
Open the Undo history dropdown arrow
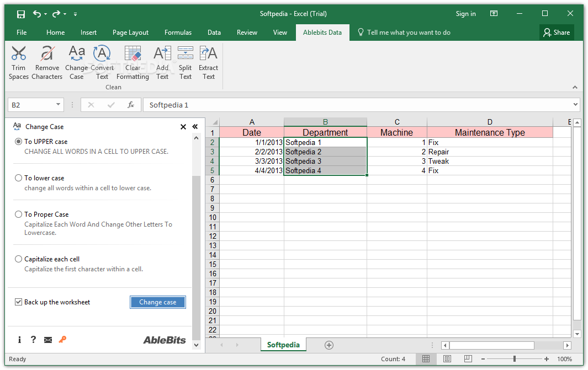pos(45,14)
